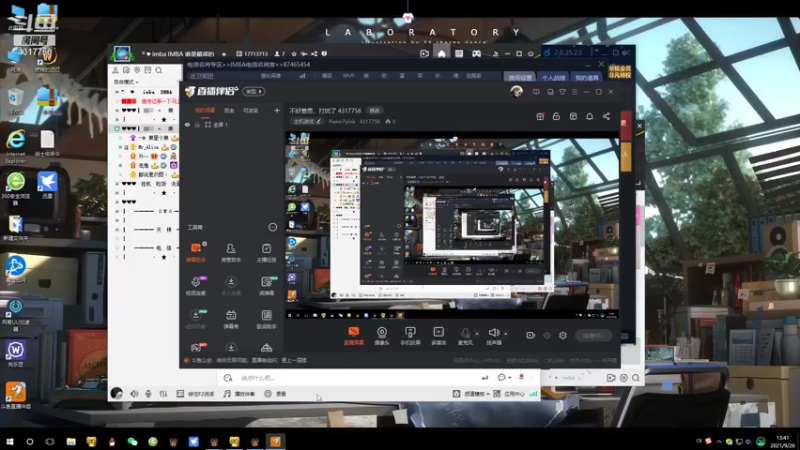Click the music note 播放伴奏 icon
The width and height of the screenshot is (800, 450).
[227, 394]
